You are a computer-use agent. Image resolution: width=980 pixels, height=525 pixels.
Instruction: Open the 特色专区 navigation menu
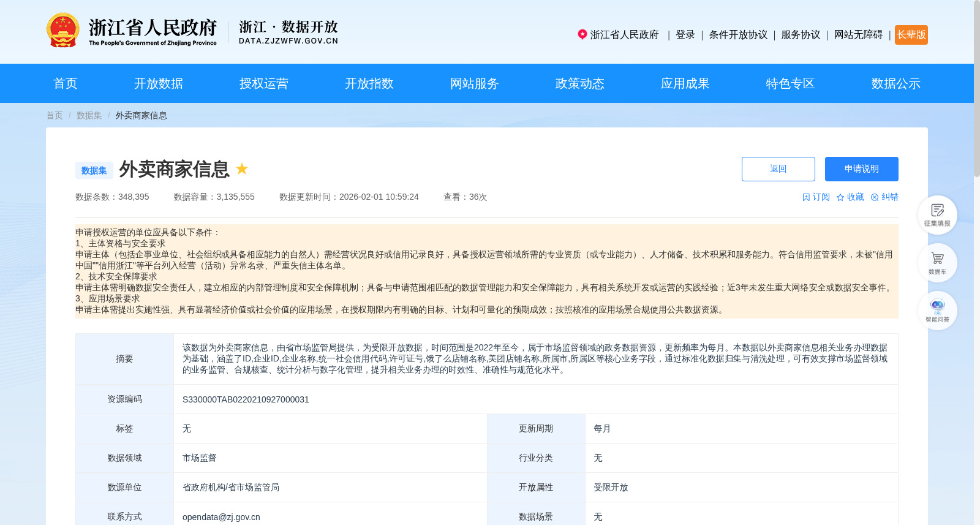coord(791,83)
